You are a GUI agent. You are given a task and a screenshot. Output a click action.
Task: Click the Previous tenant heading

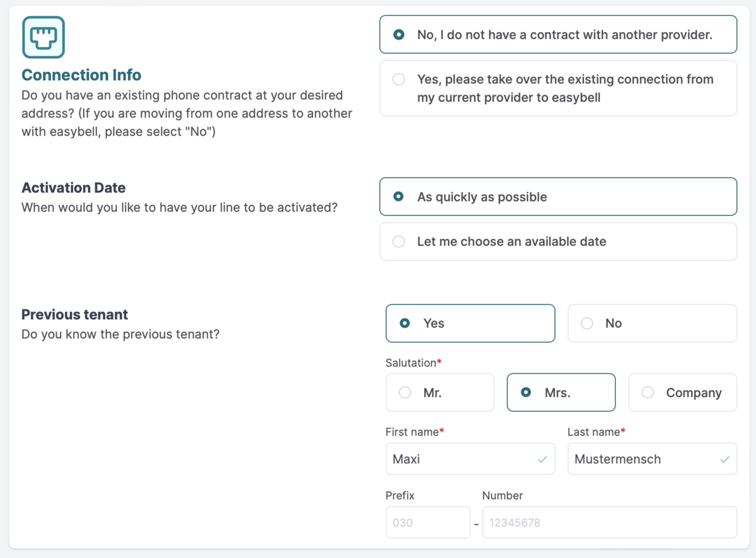(x=75, y=315)
